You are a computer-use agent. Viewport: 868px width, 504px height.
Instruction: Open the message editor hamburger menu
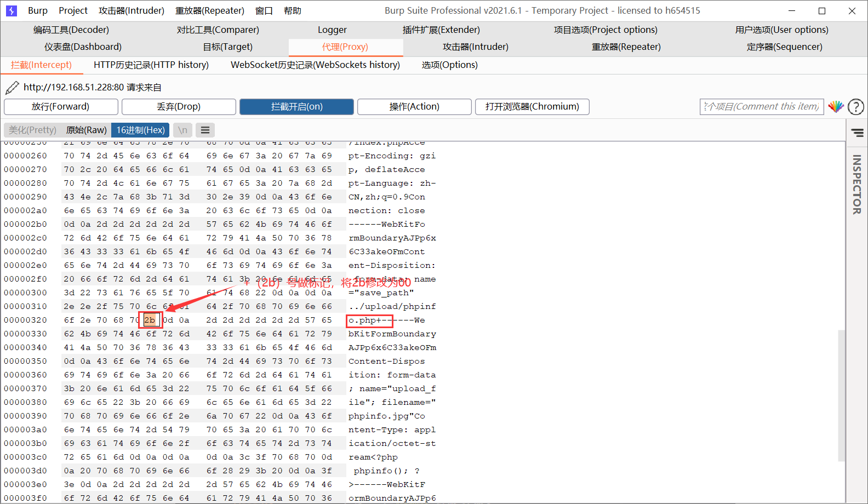[205, 130]
